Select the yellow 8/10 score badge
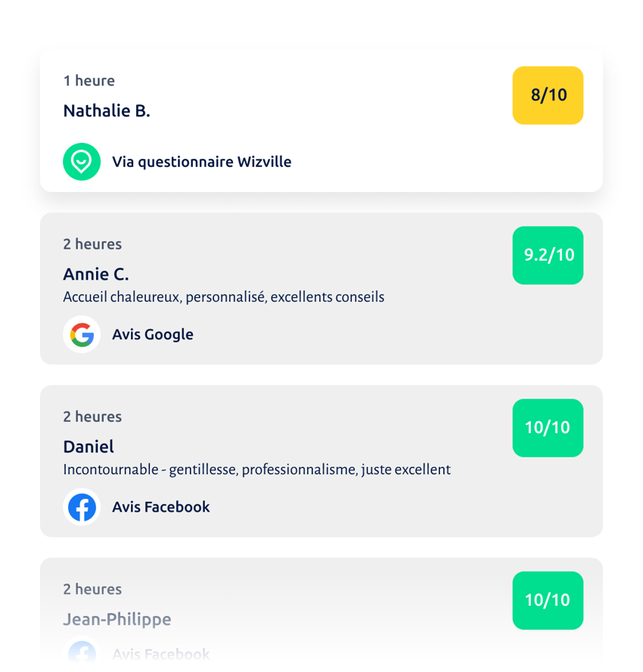 click(548, 95)
